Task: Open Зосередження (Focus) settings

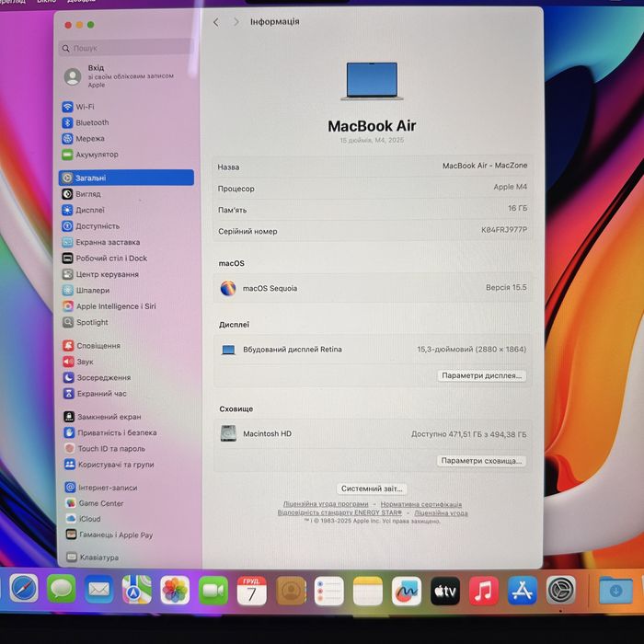Action: (97, 377)
